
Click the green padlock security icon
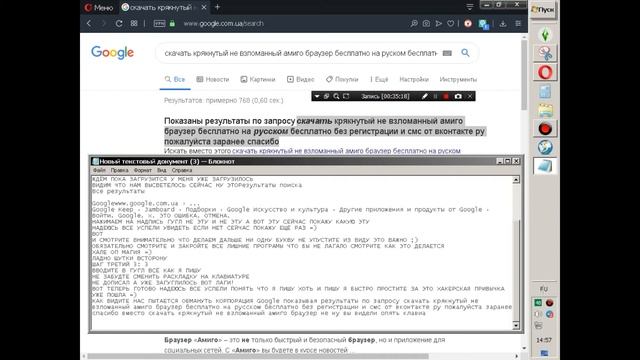[172, 24]
